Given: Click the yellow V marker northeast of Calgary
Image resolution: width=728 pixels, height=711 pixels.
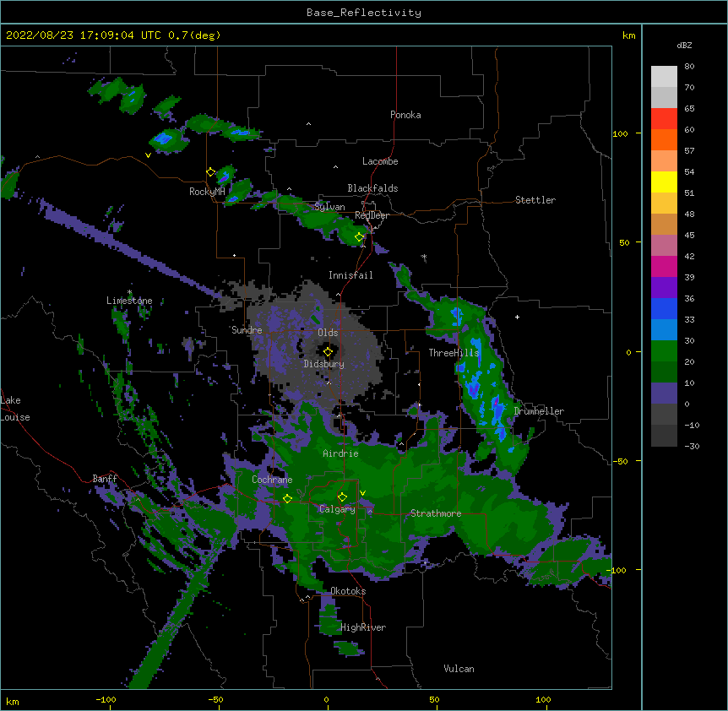Looking at the screenshot, I should pos(362,493).
